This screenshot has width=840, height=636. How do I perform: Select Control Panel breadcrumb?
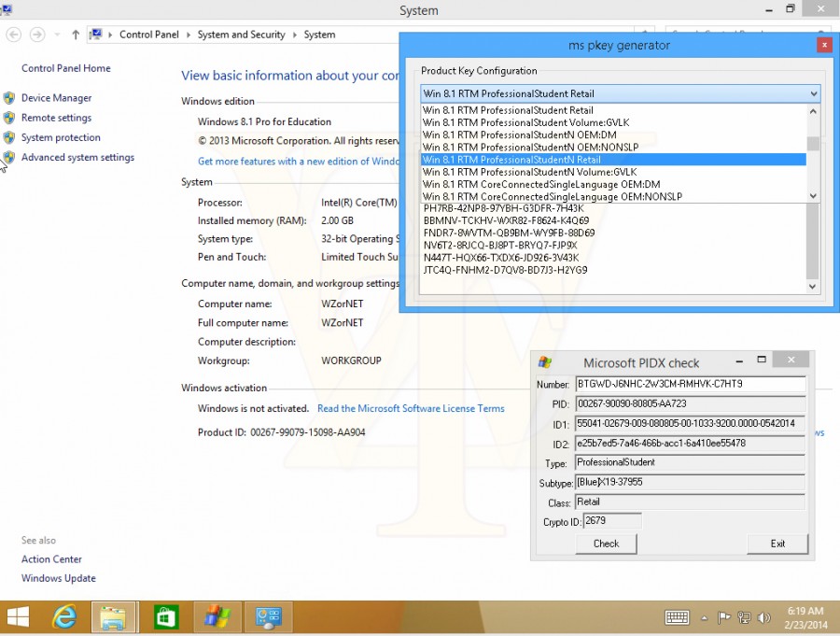[149, 35]
